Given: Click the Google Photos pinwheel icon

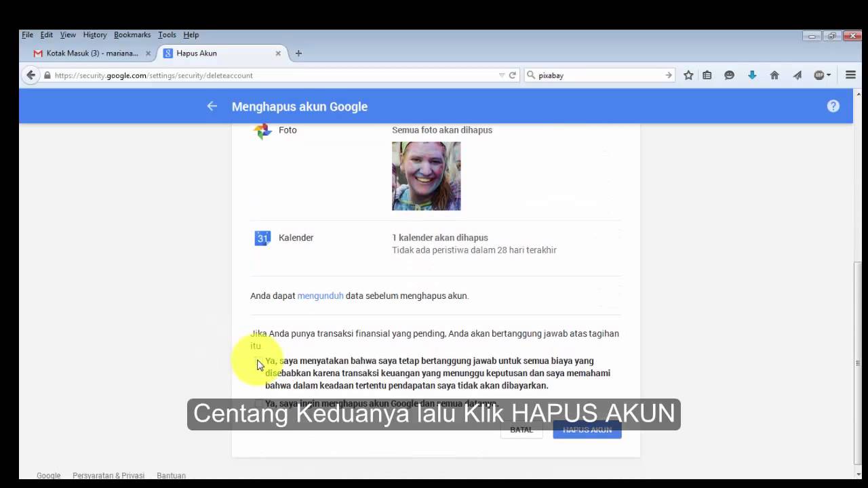Looking at the screenshot, I should pyautogui.click(x=262, y=131).
